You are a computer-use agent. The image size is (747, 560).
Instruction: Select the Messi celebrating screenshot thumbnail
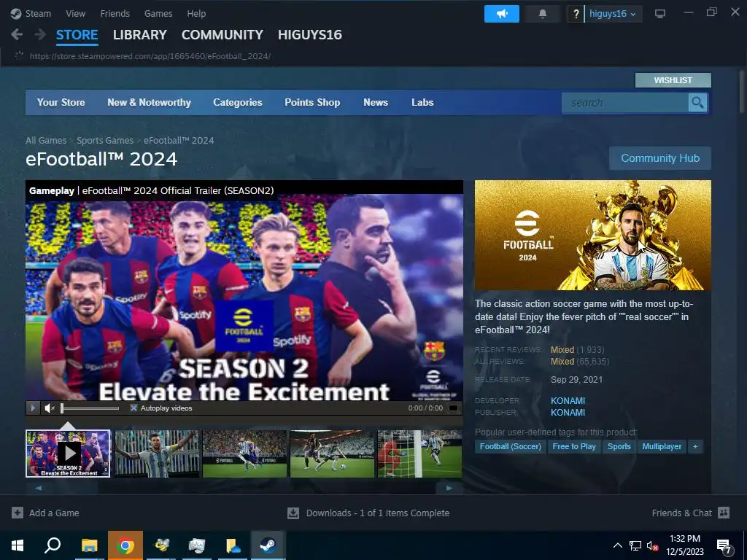(157, 454)
